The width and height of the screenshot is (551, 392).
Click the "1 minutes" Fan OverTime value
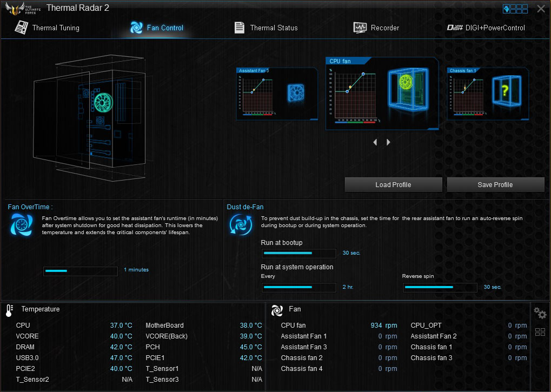pyautogui.click(x=136, y=270)
